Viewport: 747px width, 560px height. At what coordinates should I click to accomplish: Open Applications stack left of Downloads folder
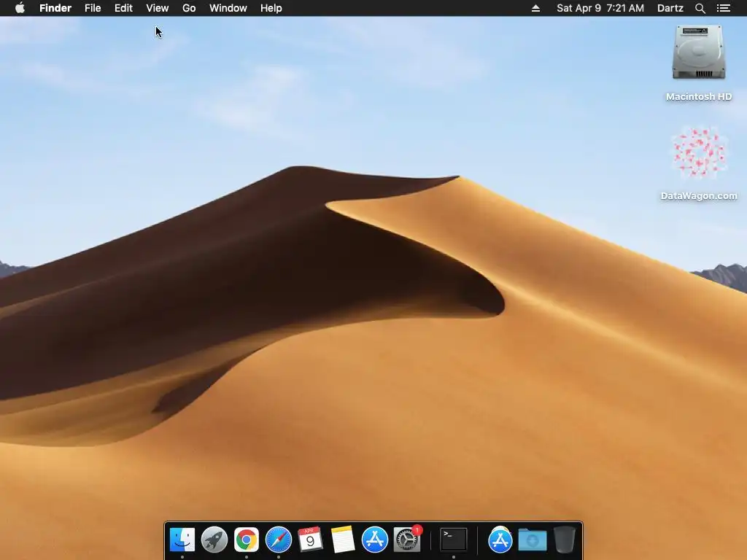point(500,540)
